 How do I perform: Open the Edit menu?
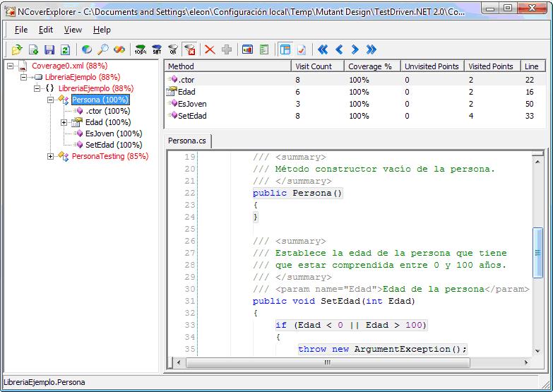click(x=46, y=30)
